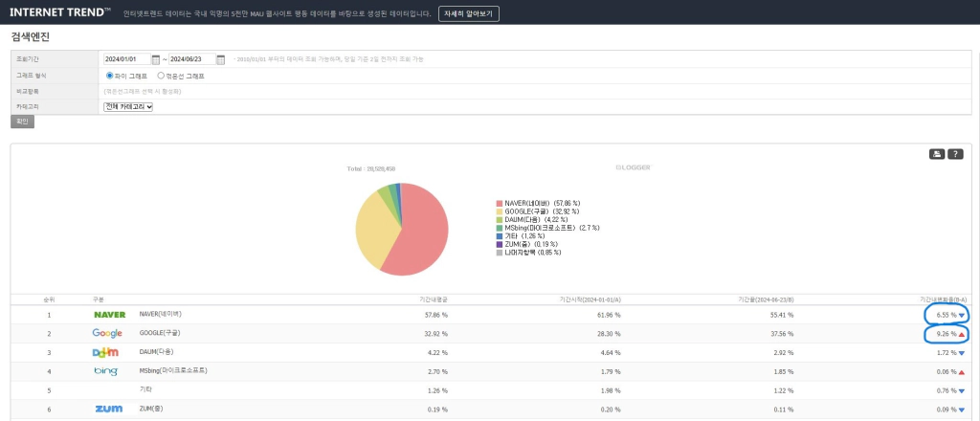Click MSbing's 1.85 % period end value
This screenshot has width=980, height=421.
click(784, 371)
